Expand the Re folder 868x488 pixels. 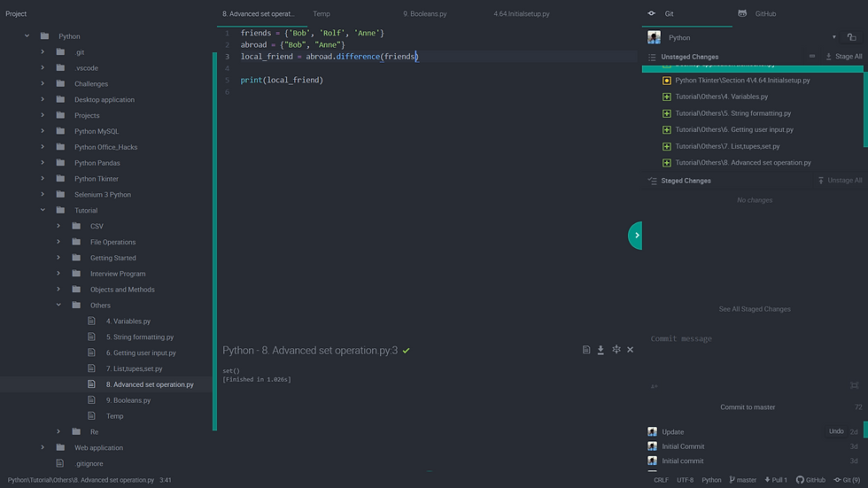[58, 431]
